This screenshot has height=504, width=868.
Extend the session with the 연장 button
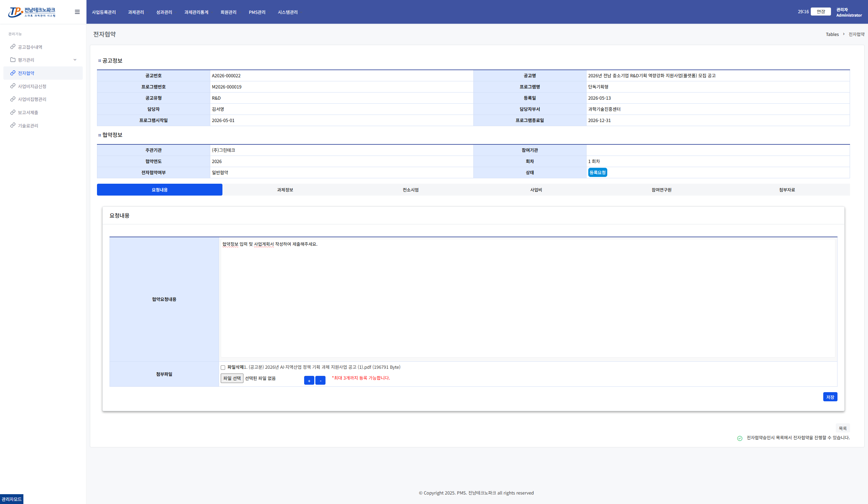pyautogui.click(x=821, y=12)
